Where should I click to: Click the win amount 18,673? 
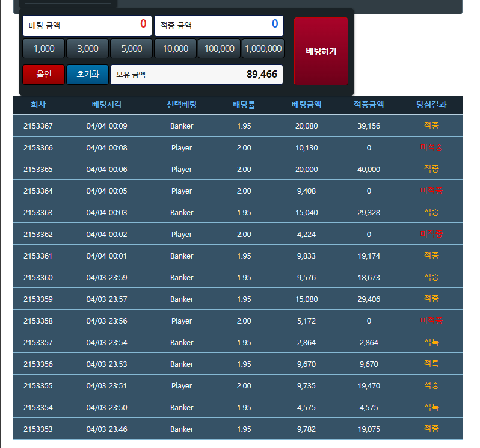pos(369,278)
